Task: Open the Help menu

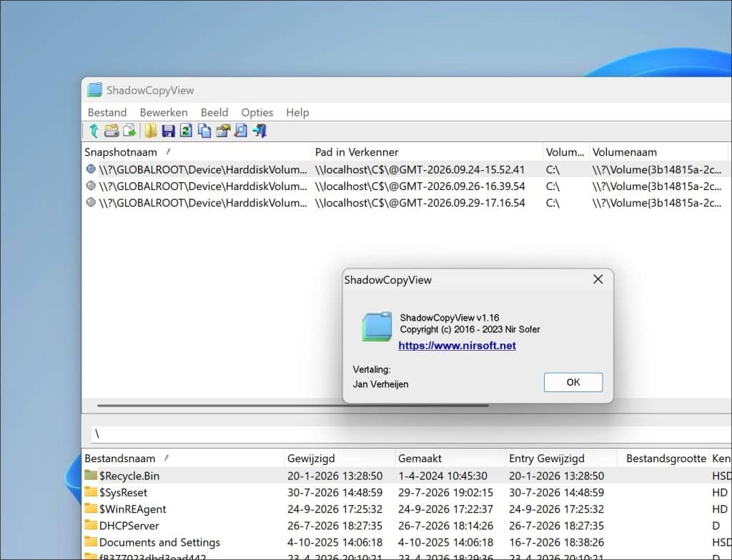Action: (x=297, y=112)
